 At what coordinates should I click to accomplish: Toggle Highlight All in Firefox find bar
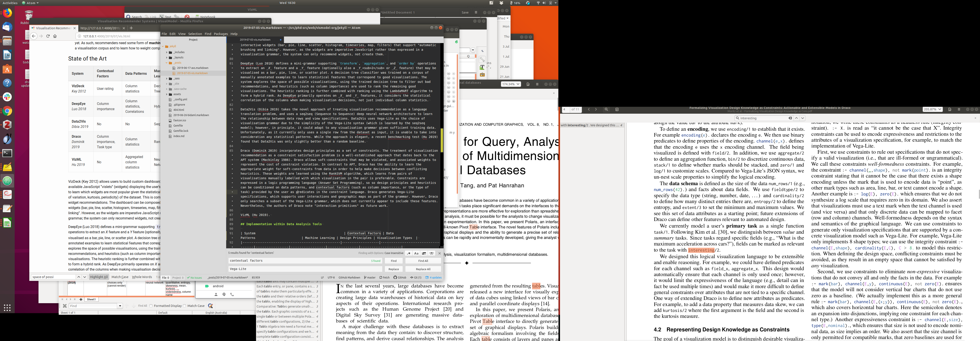coord(99,277)
